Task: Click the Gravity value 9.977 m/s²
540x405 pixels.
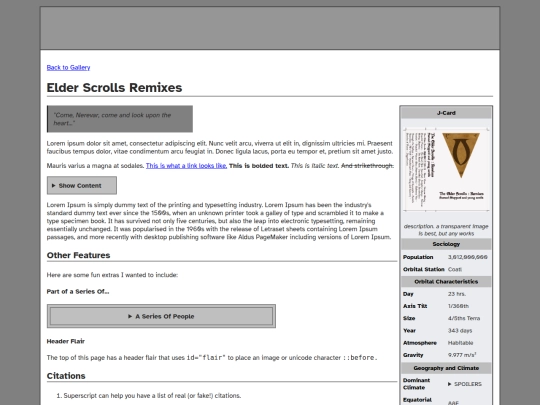Action: coord(462,355)
